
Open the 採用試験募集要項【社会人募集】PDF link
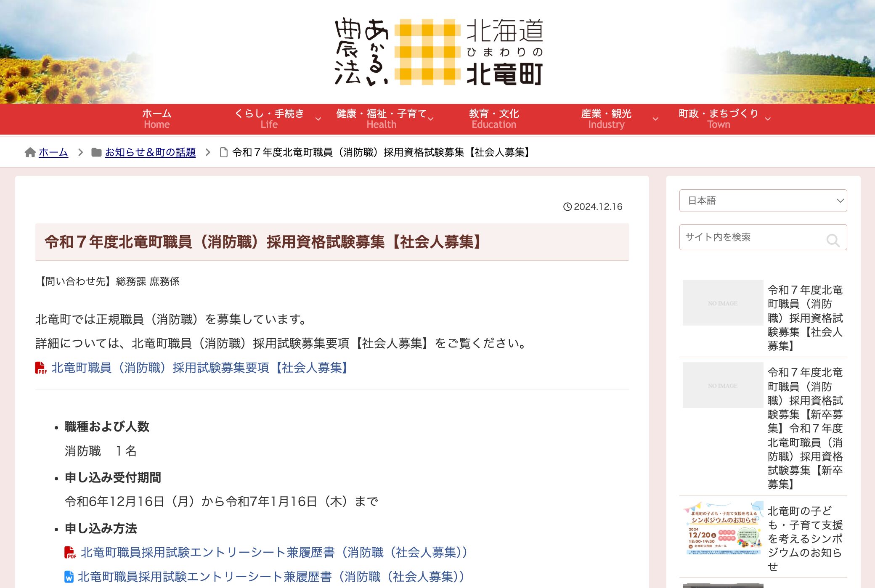[x=199, y=368]
